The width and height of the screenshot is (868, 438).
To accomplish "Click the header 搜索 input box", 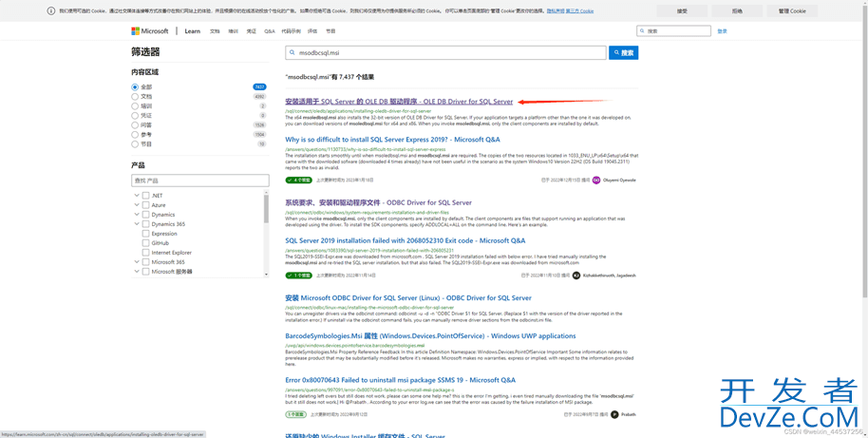I will [x=673, y=31].
